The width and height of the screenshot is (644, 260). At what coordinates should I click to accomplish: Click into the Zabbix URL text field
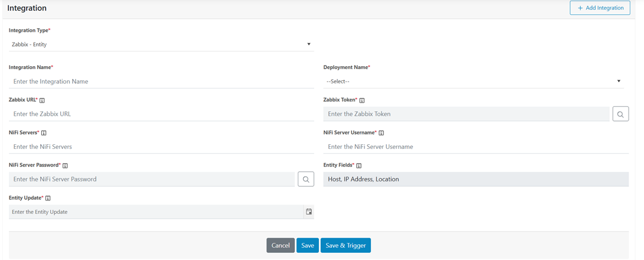coord(161,114)
